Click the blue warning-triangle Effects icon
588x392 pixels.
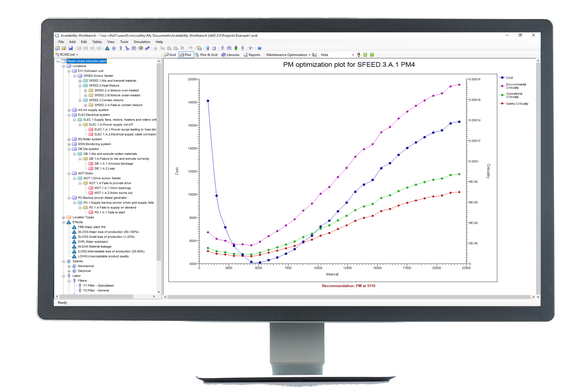click(x=107, y=48)
